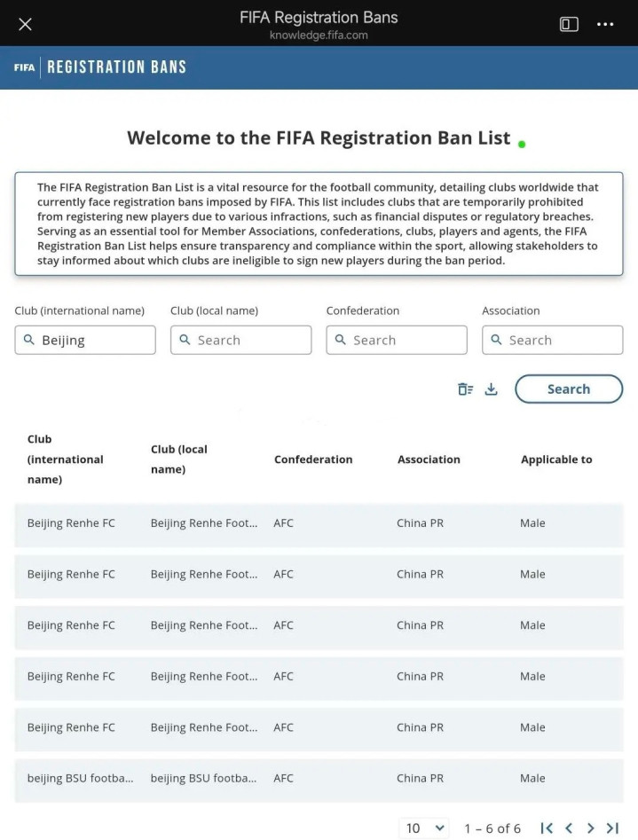Image resolution: width=638 pixels, height=840 pixels.
Task: Select the first Beijing Renhe FC row
Action: (319, 525)
